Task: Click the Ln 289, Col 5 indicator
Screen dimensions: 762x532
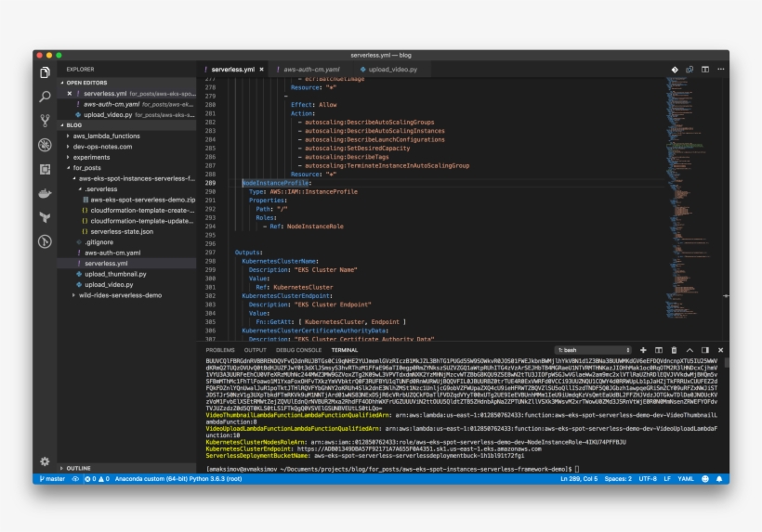Action: (x=579, y=478)
